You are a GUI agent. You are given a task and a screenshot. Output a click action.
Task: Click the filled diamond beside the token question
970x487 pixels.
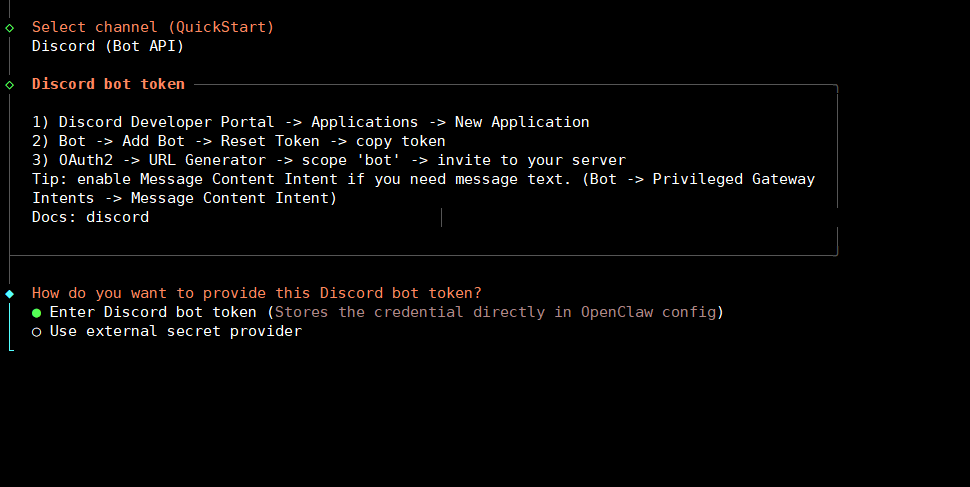10,293
